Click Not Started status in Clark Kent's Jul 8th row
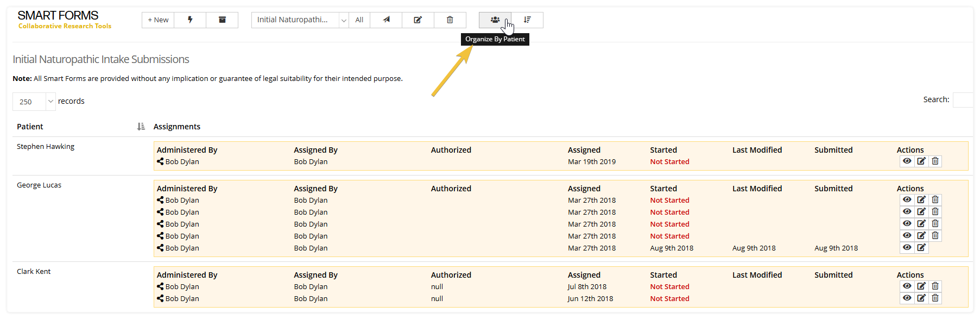The image size is (980, 319). pyautogui.click(x=669, y=287)
